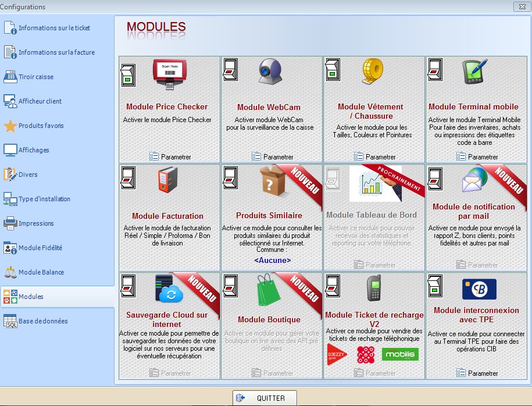Click the QUITTER button
This screenshot has height=406, width=532.
[x=265, y=398]
